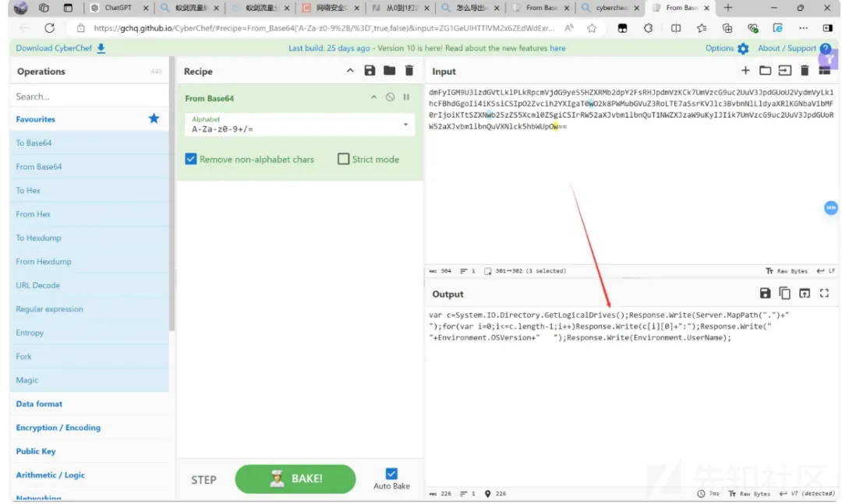Open browser settings and more menu
This screenshot has width=842, height=504.
tap(803, 28)
